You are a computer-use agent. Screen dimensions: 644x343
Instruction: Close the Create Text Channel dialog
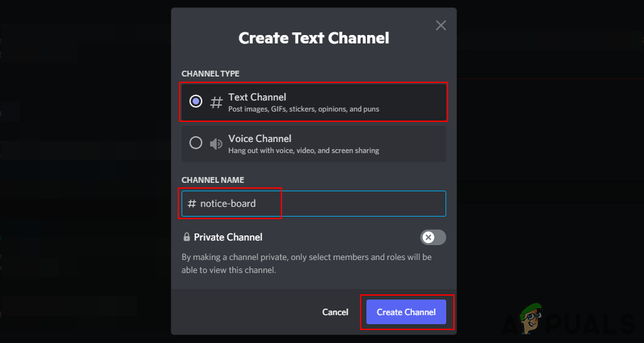coord(441,26)
